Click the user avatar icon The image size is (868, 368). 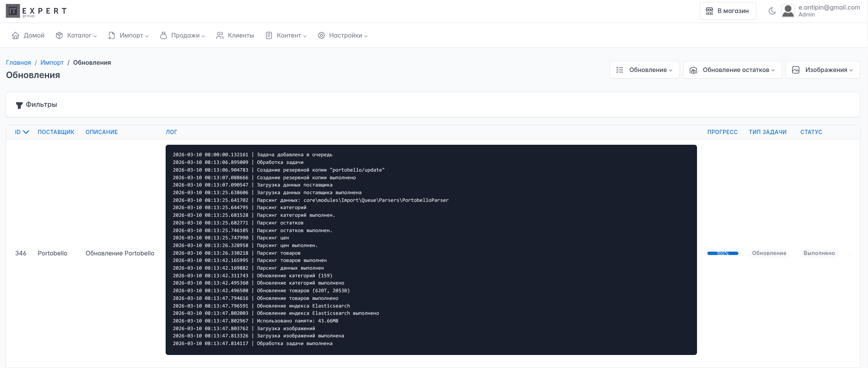point(788,11)
